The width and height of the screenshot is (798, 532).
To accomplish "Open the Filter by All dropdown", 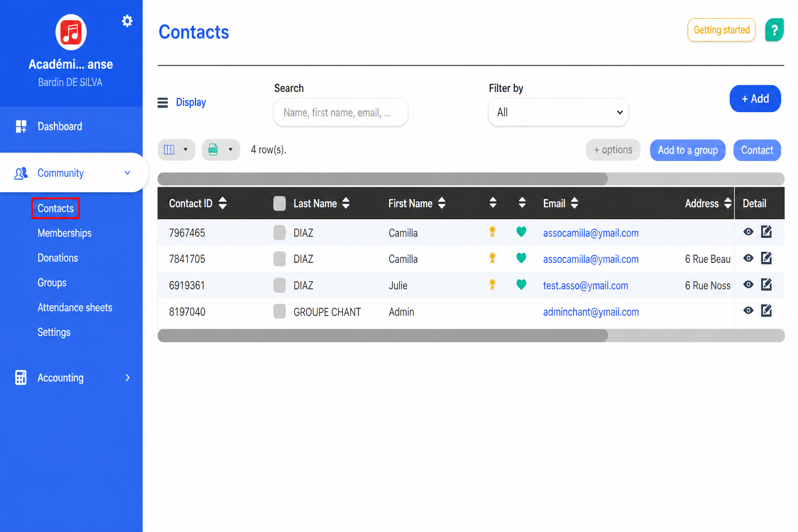I will point(558,112).
